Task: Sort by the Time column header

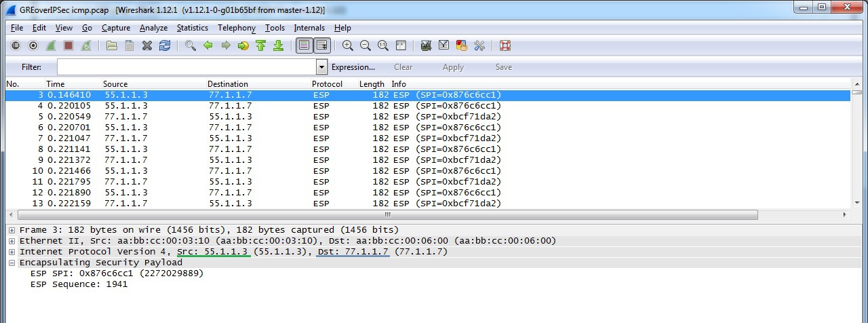Action: pyautogui.click(x=55, y=84)
